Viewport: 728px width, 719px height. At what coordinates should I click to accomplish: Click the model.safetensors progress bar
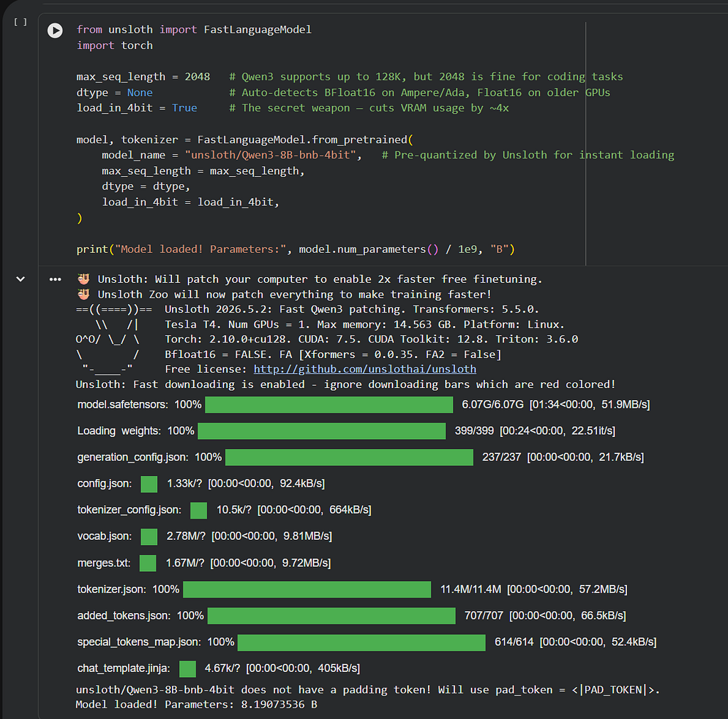coord(328,404)
